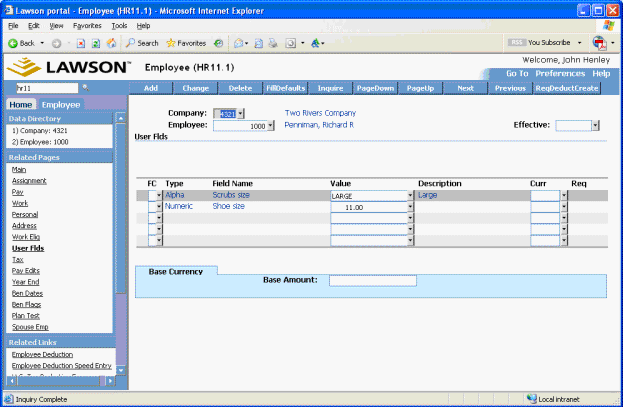Expand the Company field dropdown
The image size is (623, 407).
click(x=240, y=114)
